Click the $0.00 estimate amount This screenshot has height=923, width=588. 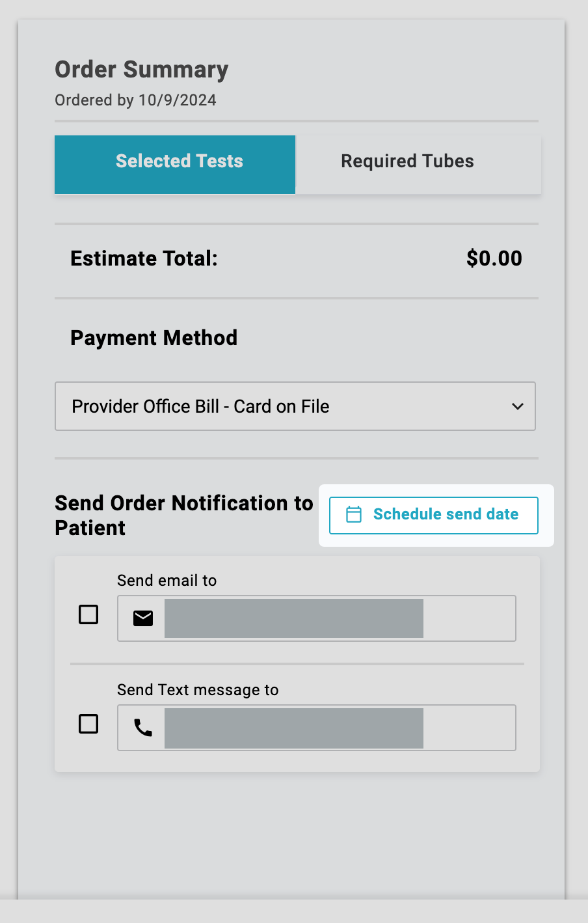point(494,258)
